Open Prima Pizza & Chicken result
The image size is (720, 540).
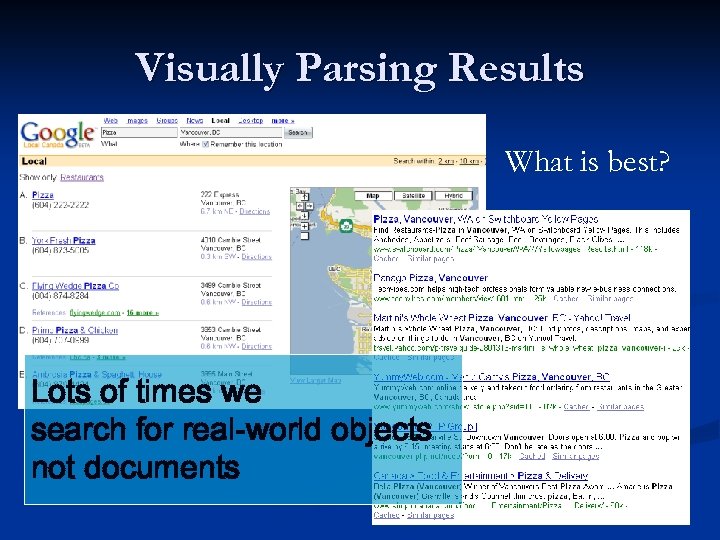pyautogui.click(x=75, y=330)
